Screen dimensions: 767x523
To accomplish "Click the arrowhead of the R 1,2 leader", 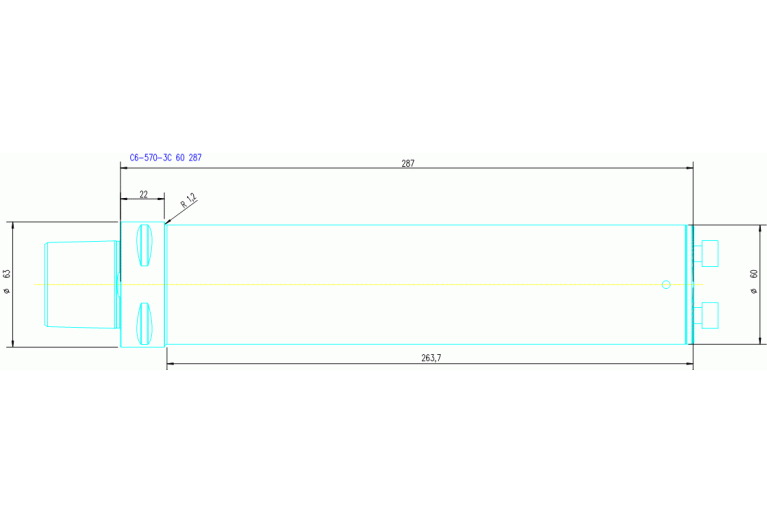I will pos(168,221).
